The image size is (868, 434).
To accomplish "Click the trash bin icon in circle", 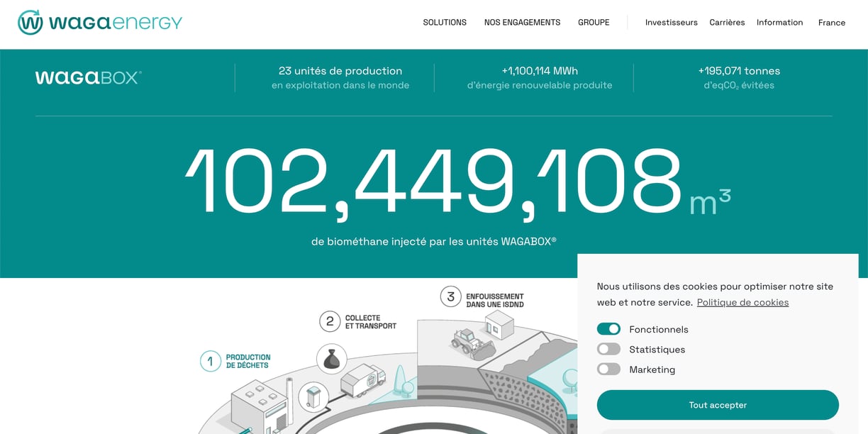I will 313,397.
